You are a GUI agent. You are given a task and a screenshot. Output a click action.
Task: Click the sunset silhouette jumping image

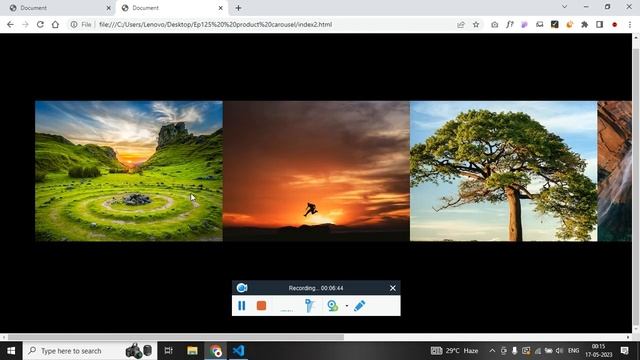coord(316,171)
